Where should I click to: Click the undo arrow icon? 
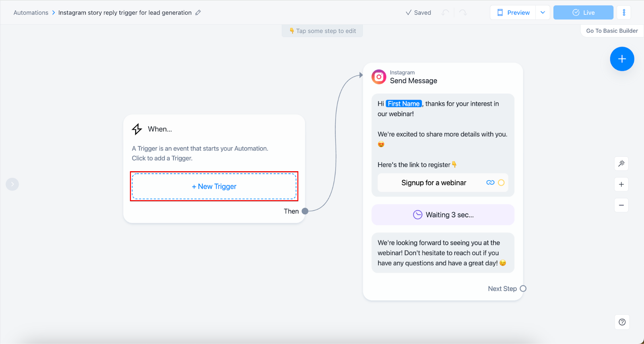click(x=445, y=12)
